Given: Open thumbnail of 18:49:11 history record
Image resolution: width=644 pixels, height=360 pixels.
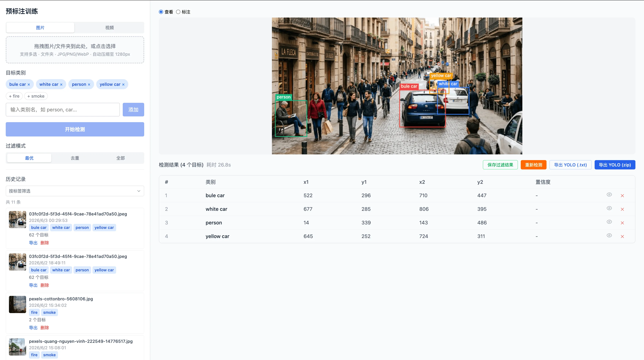Looking at the screenshot, I should [x=18, y=262].
